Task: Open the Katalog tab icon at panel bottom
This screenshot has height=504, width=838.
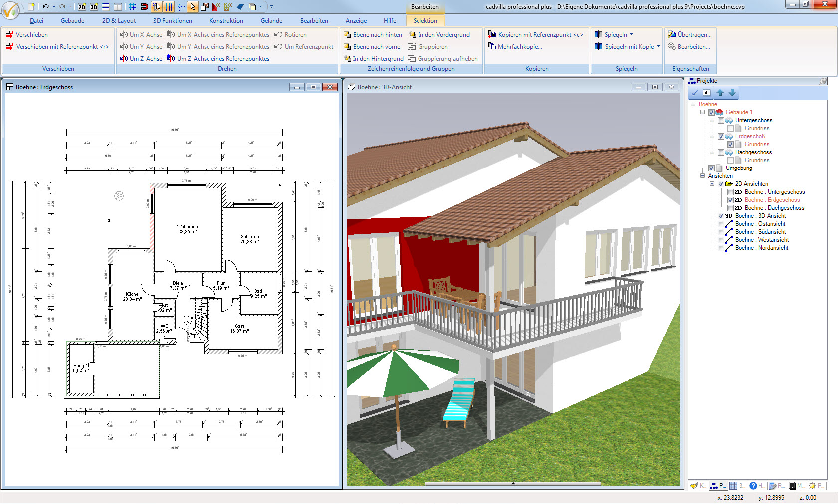Action: [x=698, y=485]
